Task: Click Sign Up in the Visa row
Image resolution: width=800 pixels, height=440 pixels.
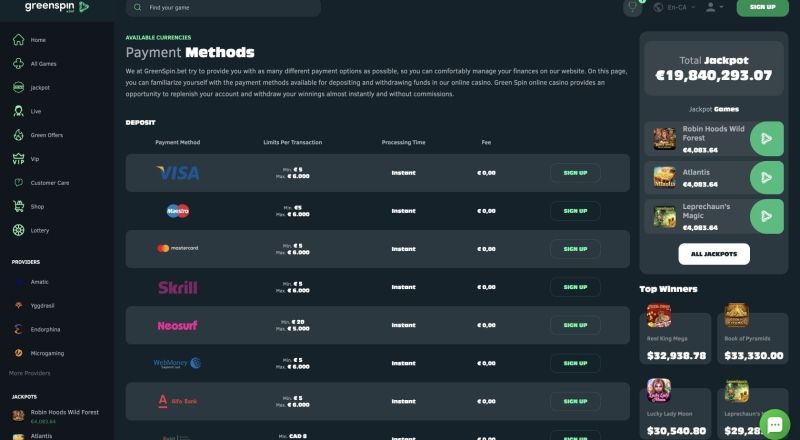Action: click(575, 173)
